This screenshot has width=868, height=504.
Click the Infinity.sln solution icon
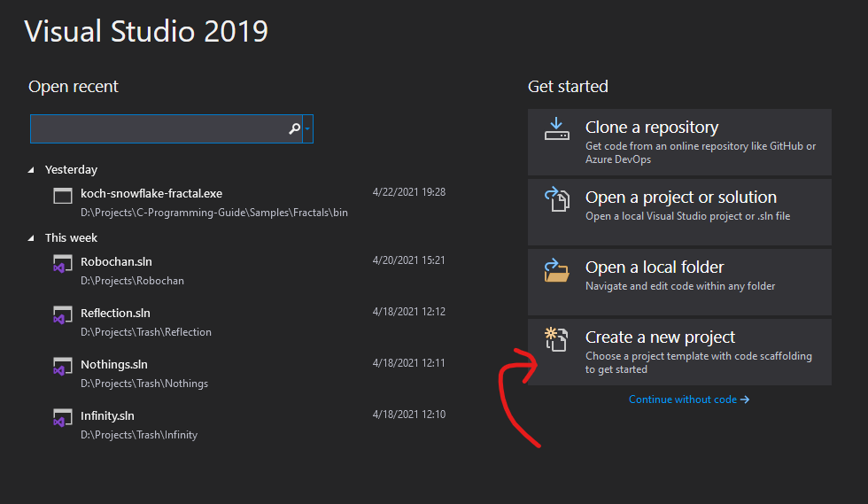point(63,418)
